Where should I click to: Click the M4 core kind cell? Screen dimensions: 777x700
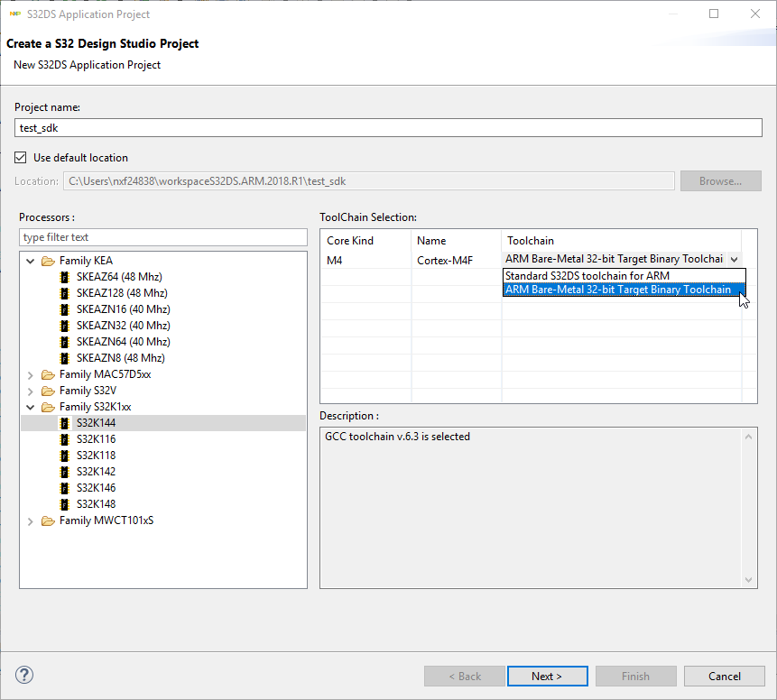pyautogui.click(x=365, y=260)
